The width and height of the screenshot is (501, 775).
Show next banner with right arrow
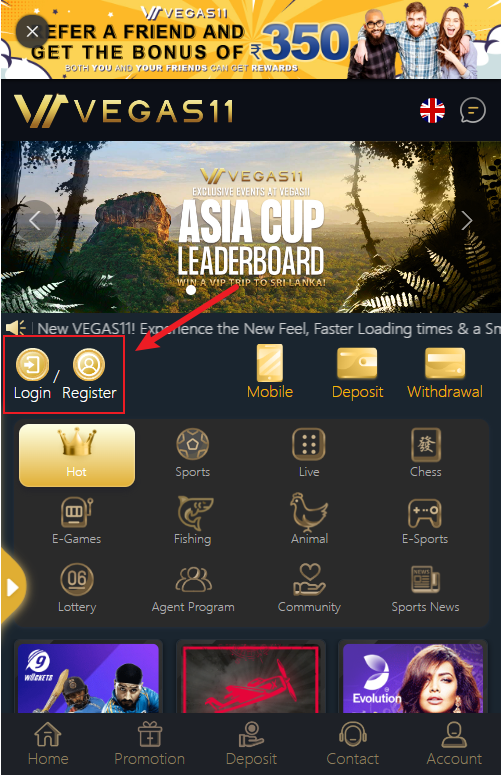click(x=467, y=220)
